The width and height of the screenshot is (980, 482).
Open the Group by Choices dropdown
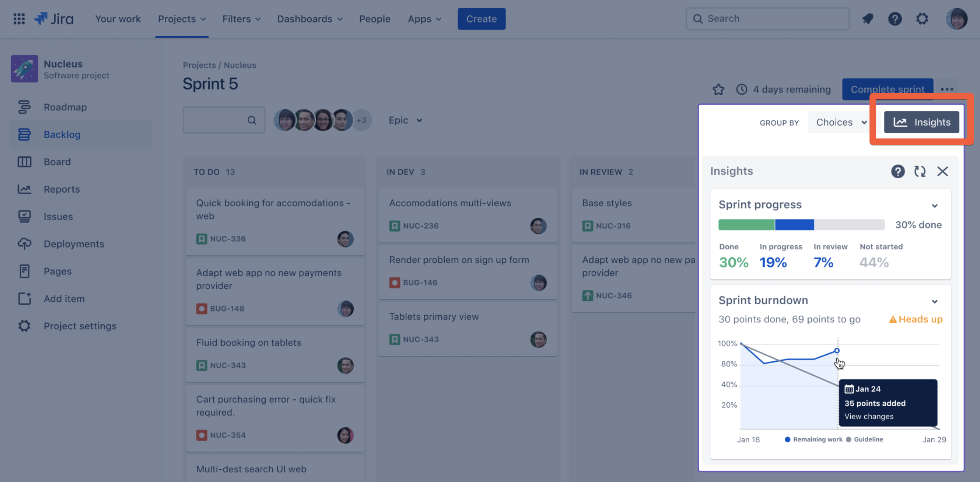[842, 122]
